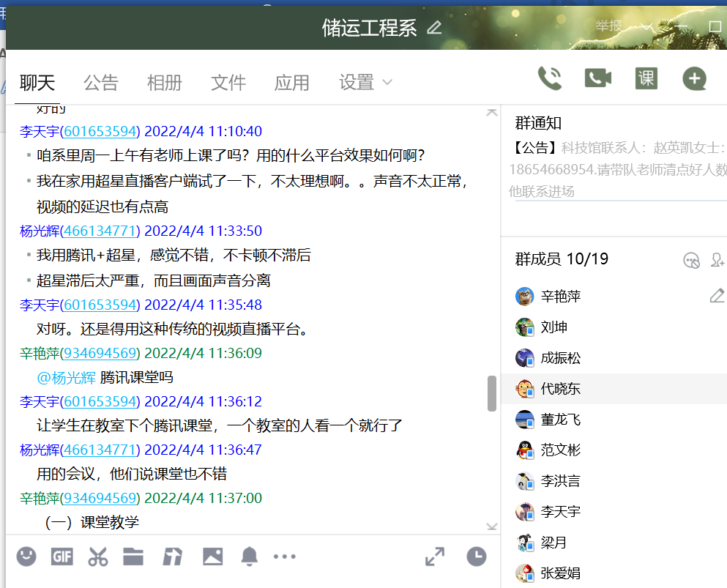
Task: Start a group voice call
Action: [x=549, y=78]
